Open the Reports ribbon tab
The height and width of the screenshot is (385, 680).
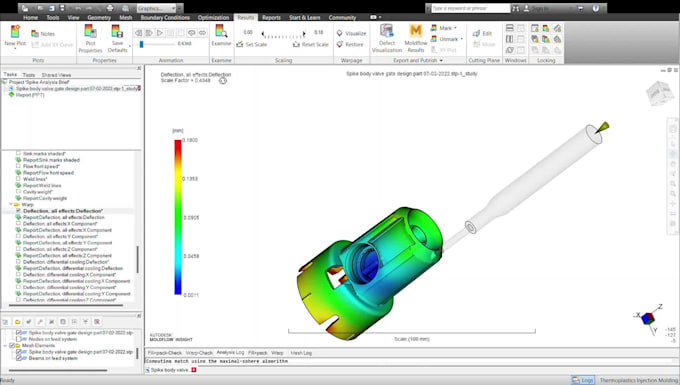tap(271, 17)
